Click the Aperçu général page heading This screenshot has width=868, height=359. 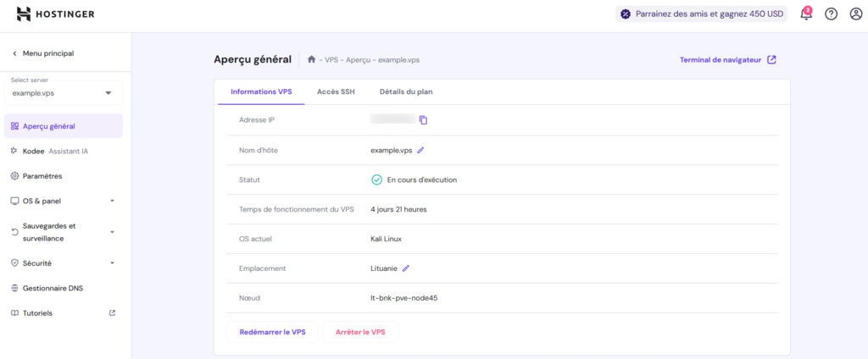point(253,60)
